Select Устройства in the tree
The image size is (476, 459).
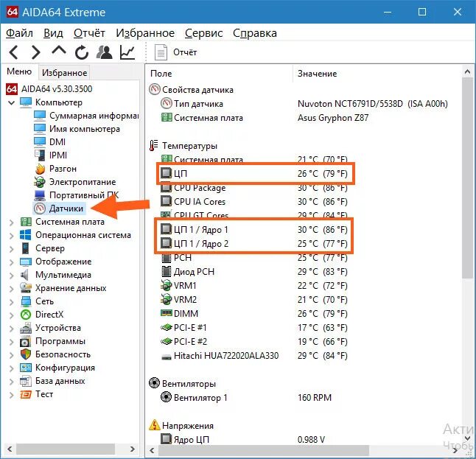click(x=58, y=328)
